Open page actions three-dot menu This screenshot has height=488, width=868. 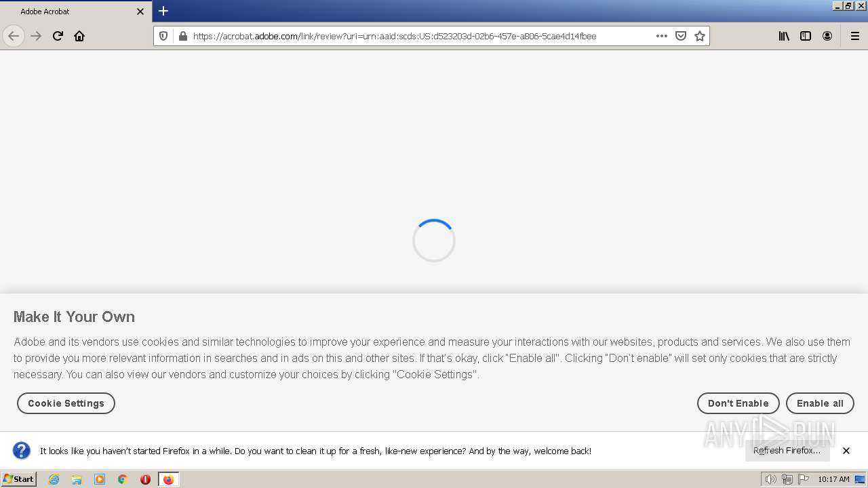tap(662, 36)
